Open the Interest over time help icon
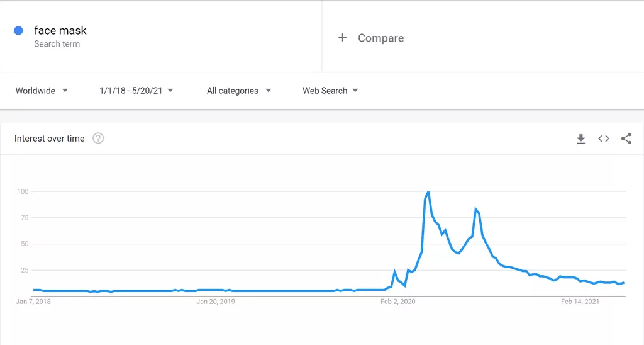The width and height of the screenshot is (644, 345). pyautogui.click(x=98, y=139)
